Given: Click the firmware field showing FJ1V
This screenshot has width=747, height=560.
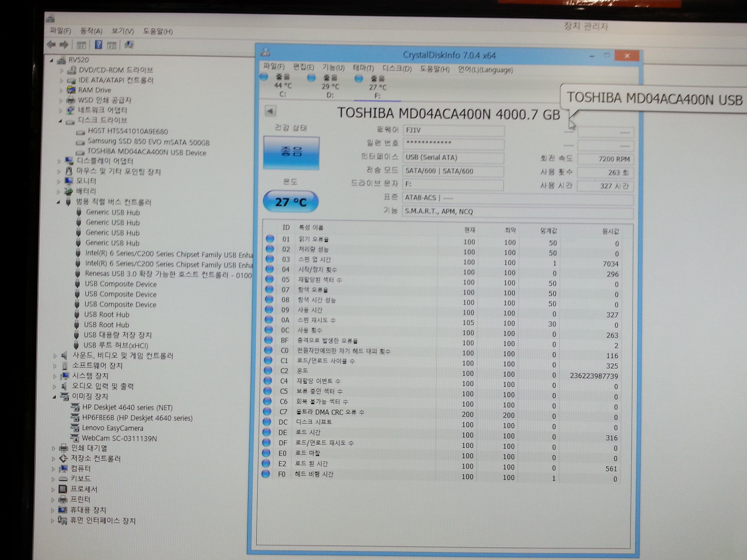Looking at the screenshot, I should point(453,129).
